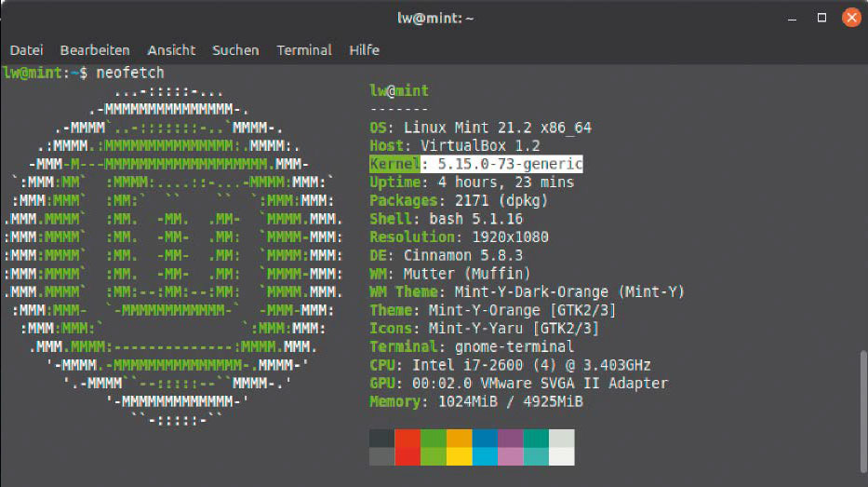Click the lw@mint prompt text

coord(33,74)
